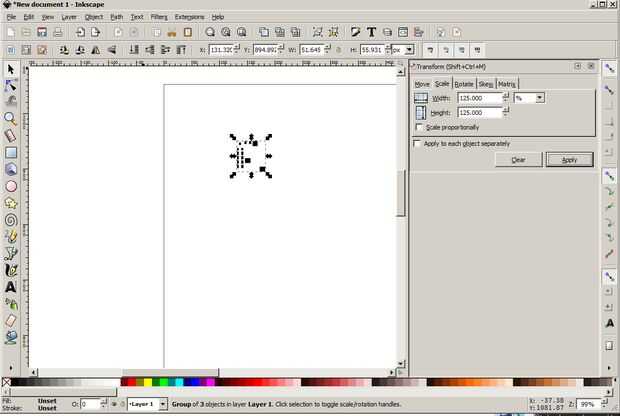
Task: Select the cyan palette swatch
Action: click(179, 382)
